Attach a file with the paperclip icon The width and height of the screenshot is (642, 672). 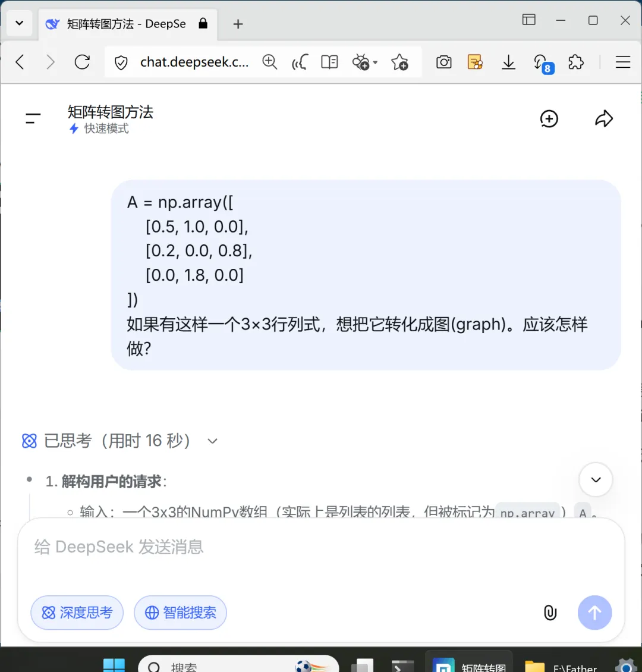(550, 613)
